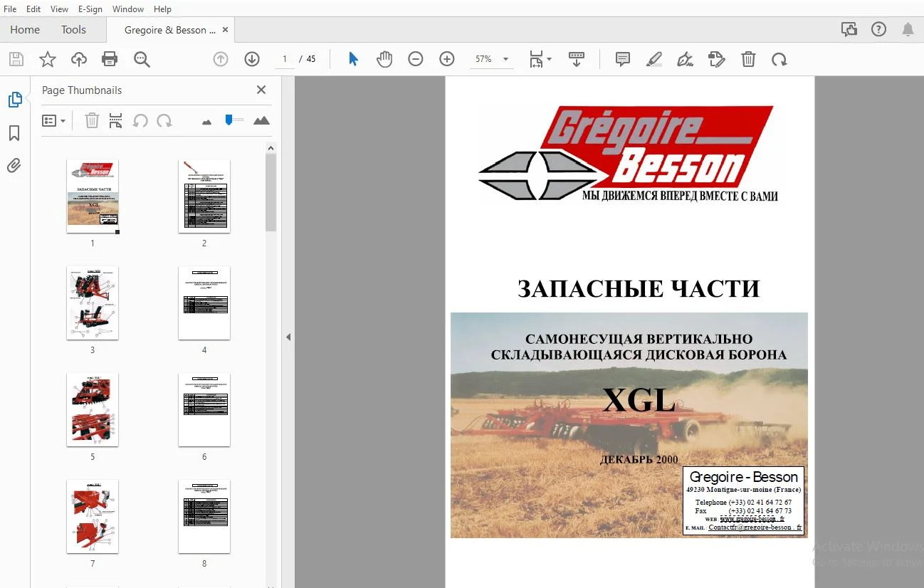Select the Highlight text pen tool
This screenshot has width=924, height=588.
click(x=654, y=59)
